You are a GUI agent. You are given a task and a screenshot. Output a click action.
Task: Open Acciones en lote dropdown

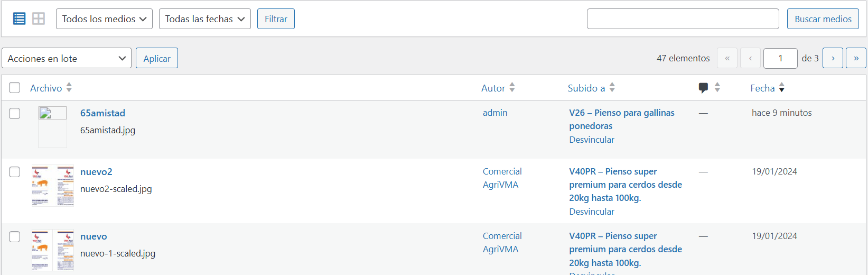click(67, 58)
